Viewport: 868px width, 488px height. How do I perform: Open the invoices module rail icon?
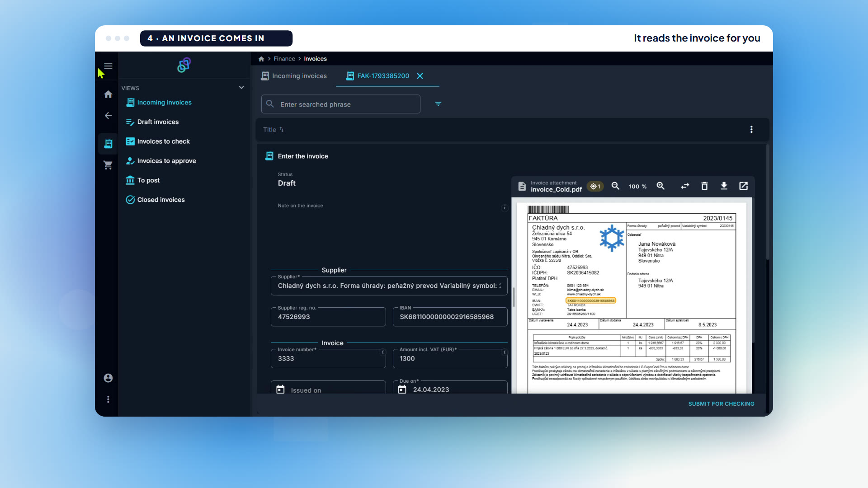(x=108, y=144)
